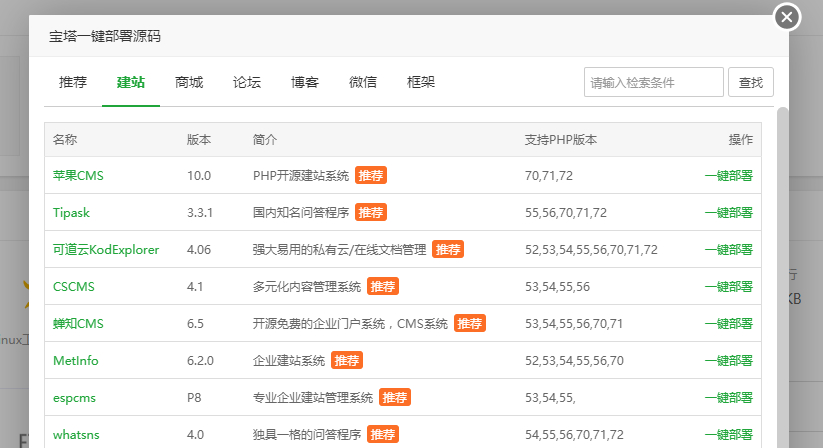The image size is (823, 448).
Task: Click the description 独具一格的问答程序
Action: point(307,435)
